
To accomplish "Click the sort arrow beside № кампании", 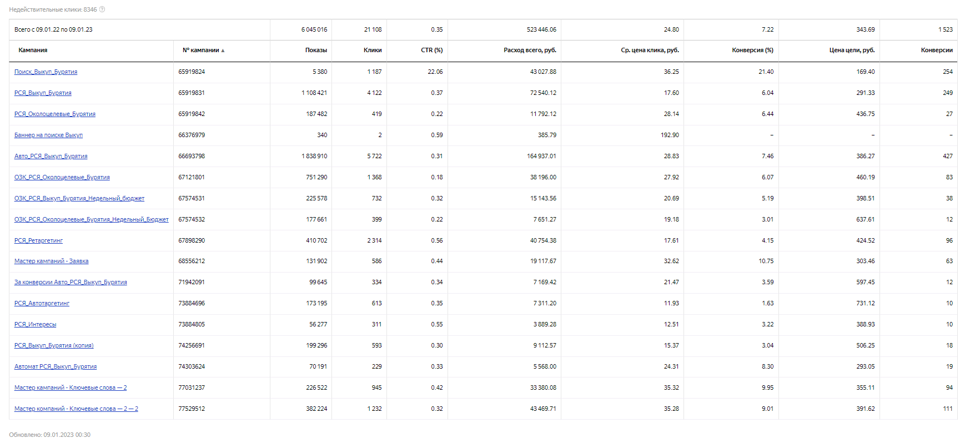I will coord(223,51).
